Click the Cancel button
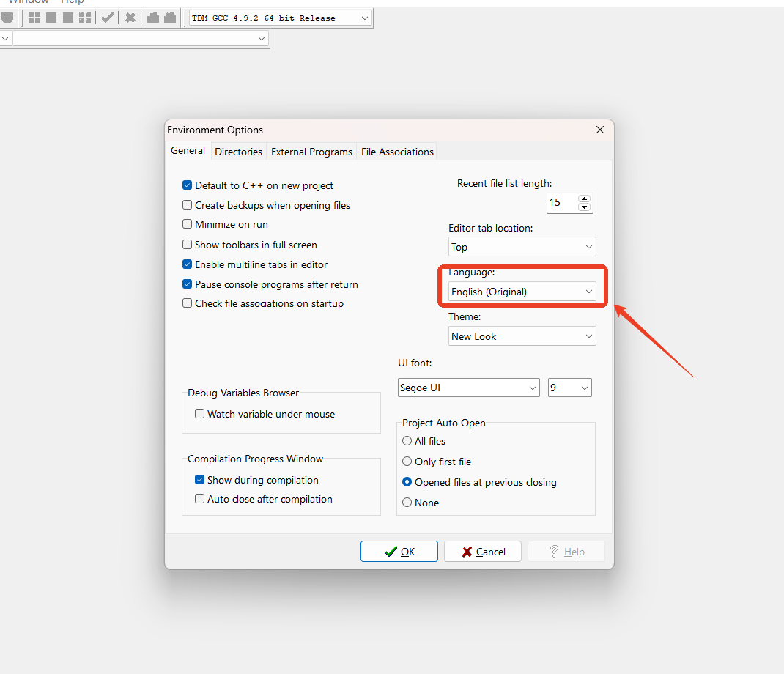784x674 pixels. pyautogui.click(x=483, y=552)
